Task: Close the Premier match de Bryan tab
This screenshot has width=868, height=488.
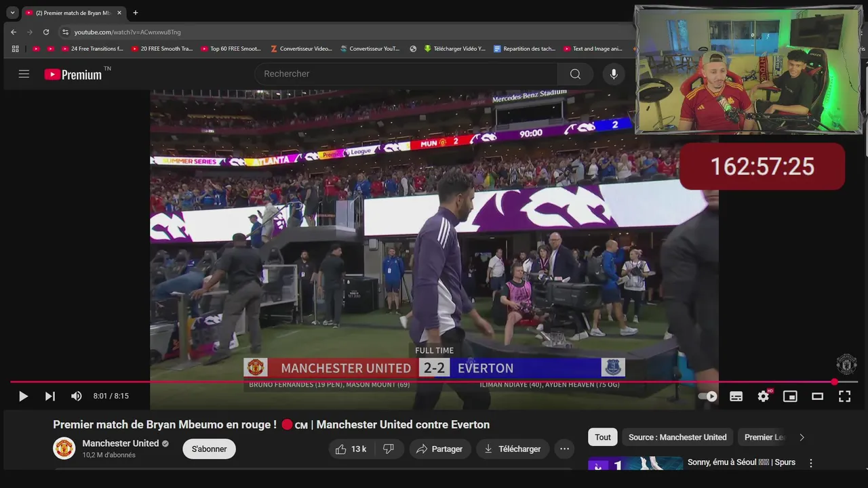Action: (119, 13)
